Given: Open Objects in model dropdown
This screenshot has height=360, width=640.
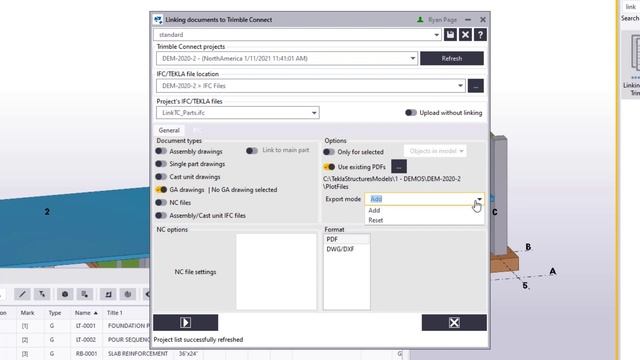Looking at the screenshot, I should pyautogui.click(x=436, y=151).
